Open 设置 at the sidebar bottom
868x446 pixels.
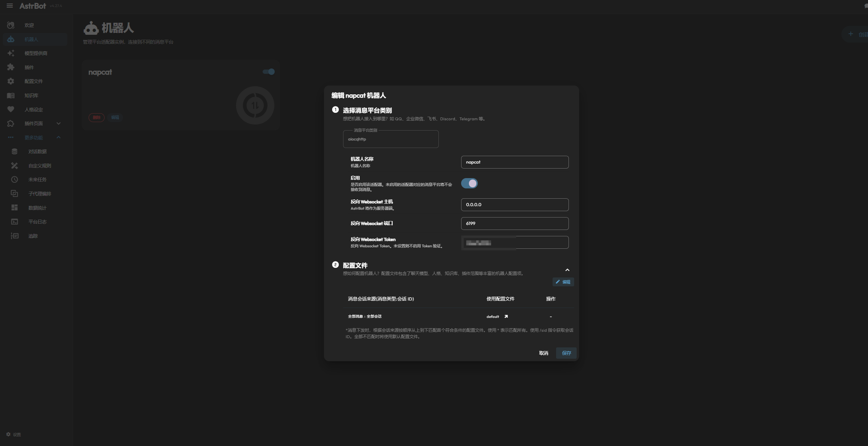(13, 434)
